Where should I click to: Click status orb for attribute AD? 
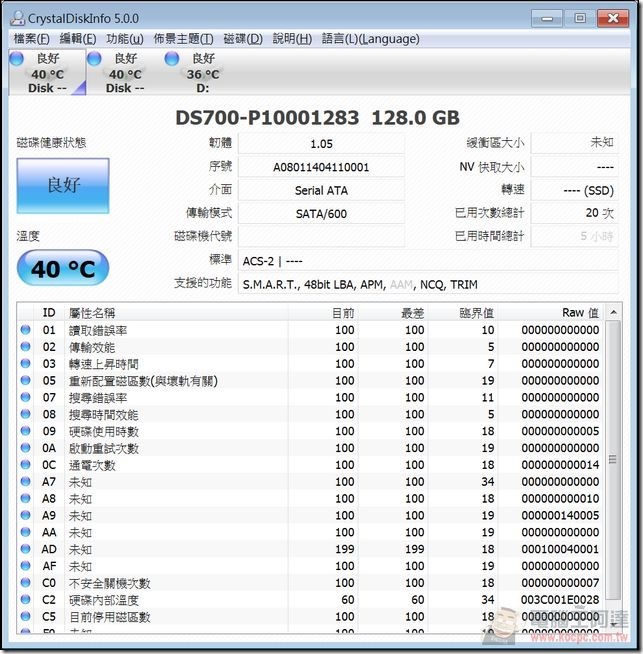pyautogui.click(x=25, y=548)
